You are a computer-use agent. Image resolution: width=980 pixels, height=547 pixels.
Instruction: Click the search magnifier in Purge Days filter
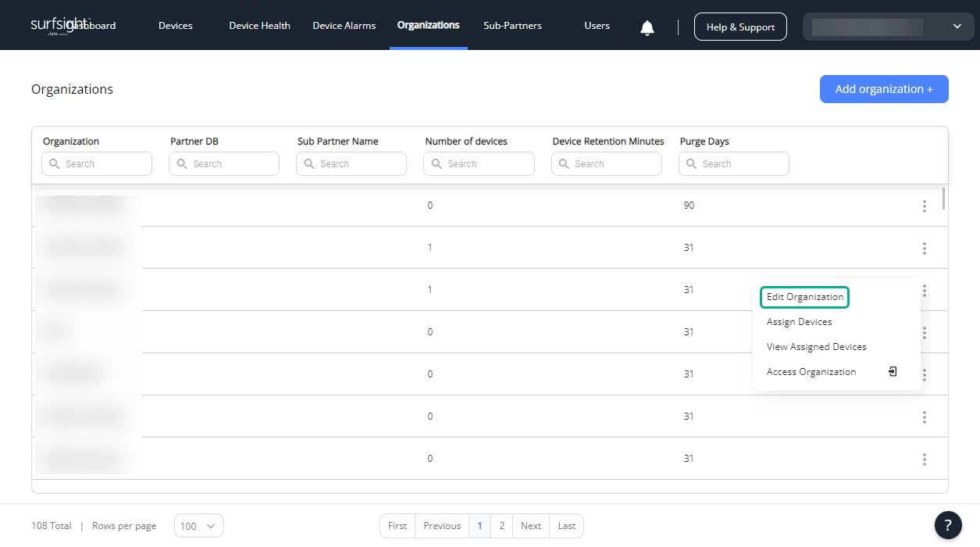(691, 164)
